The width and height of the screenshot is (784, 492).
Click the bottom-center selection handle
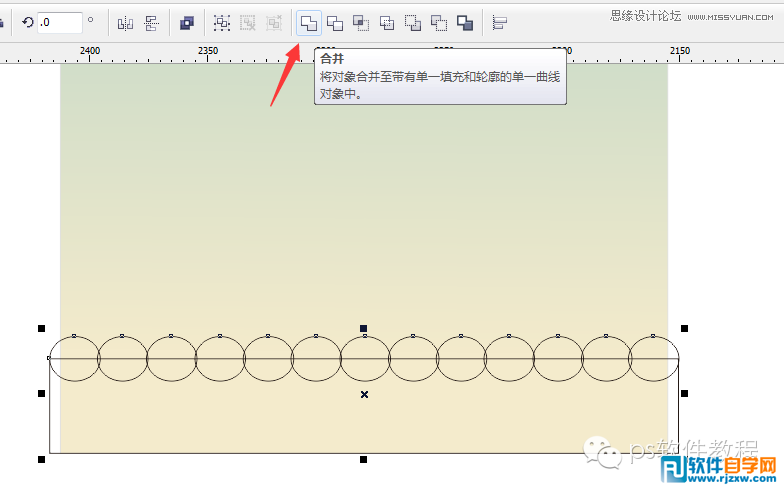[x=364, y=460]
